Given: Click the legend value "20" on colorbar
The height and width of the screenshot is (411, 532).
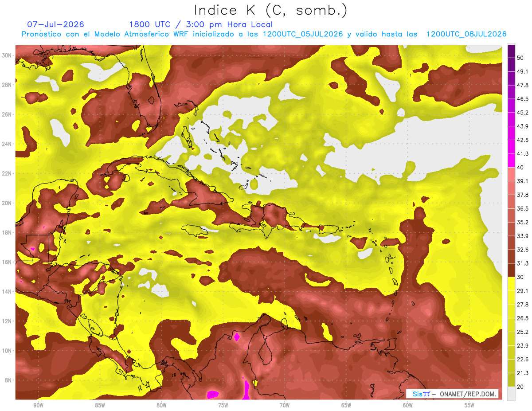Looking at the screenshot, I should pyautogui.click(x=521, y=387).
